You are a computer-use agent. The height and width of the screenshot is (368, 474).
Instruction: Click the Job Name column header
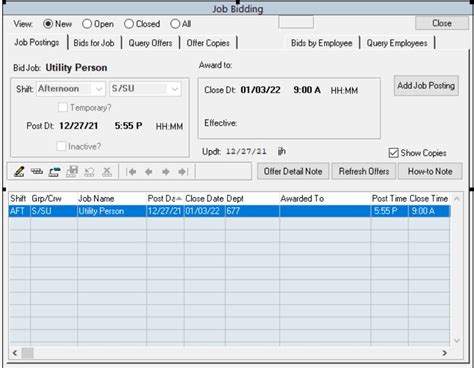click(x=112, y=199)
